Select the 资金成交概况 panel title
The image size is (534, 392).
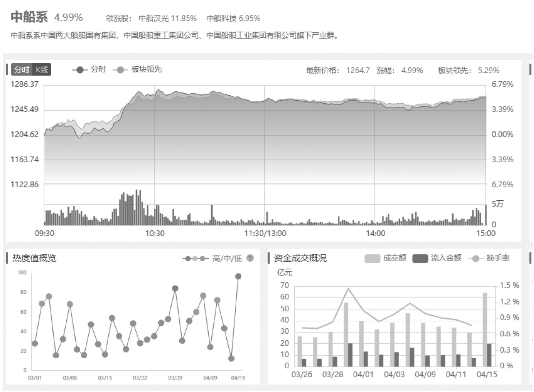coord(300,258)
